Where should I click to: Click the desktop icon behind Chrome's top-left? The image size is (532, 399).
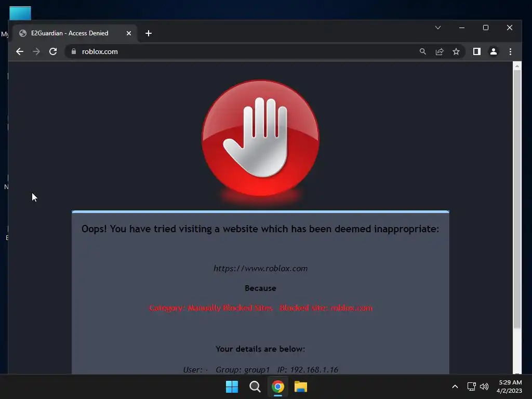(x=20, y=13)
